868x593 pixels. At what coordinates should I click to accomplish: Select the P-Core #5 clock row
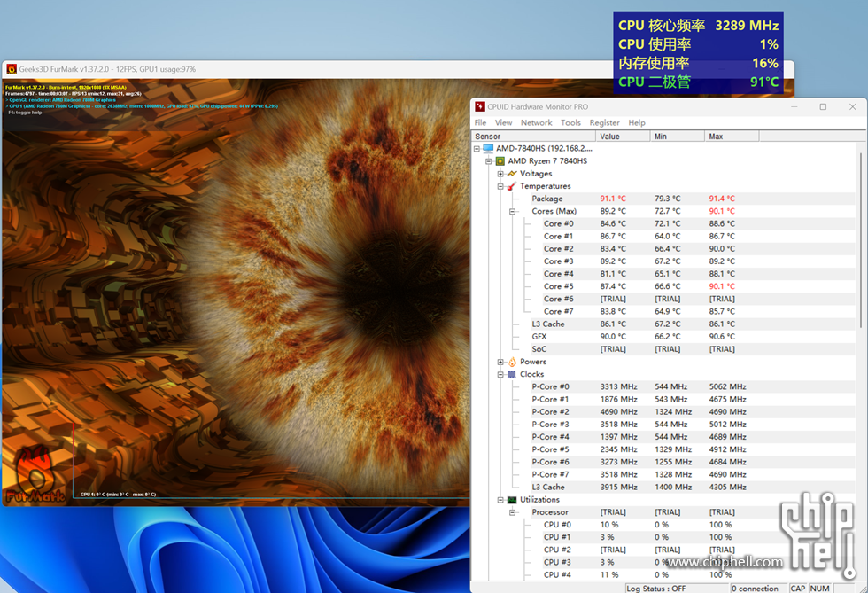(663, 449)
